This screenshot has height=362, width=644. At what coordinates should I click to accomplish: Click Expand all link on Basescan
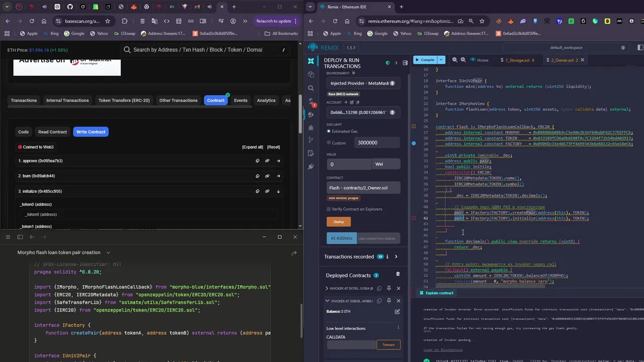[253, 147]
